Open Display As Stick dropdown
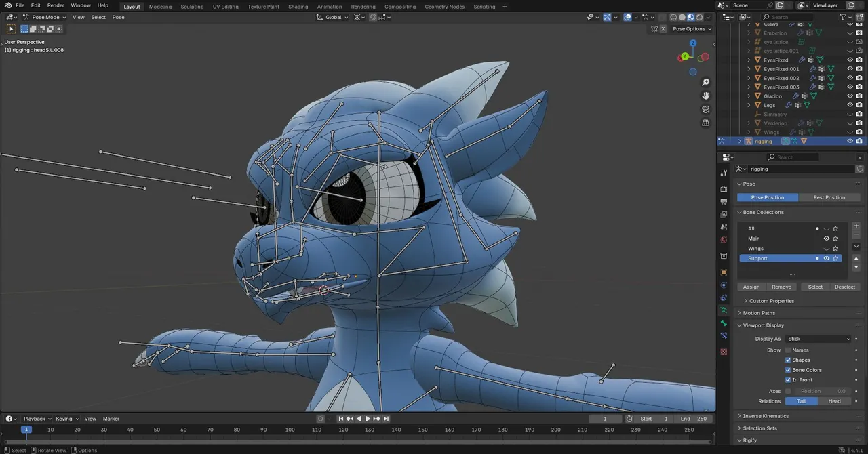Viewport: 868px width, 454px height. tap(818, 339)
